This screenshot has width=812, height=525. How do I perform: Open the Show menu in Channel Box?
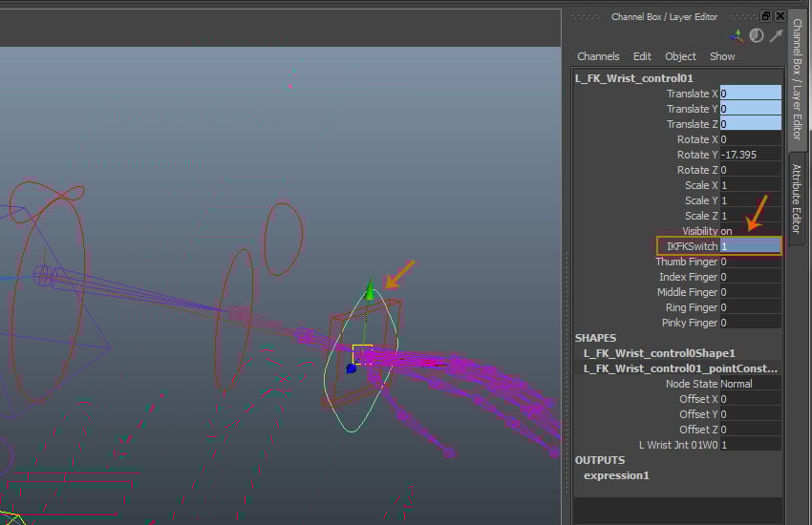coord(722,56)
